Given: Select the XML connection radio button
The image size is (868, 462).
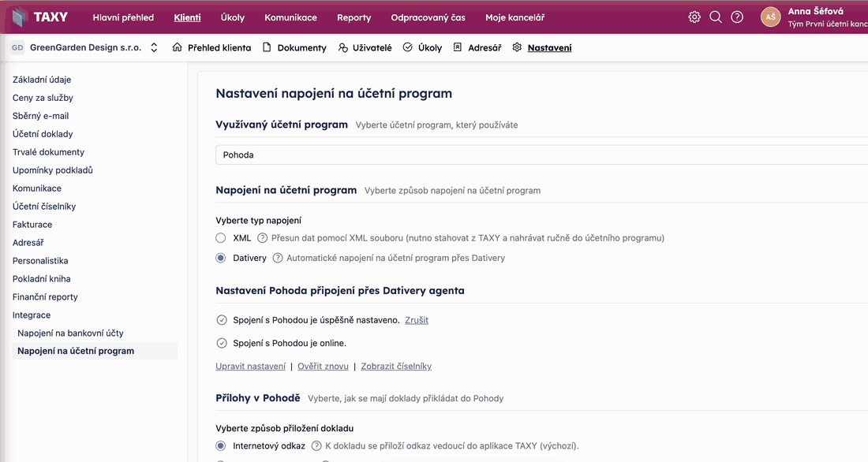Looking at the screenshot, I should tap(221, 238).
